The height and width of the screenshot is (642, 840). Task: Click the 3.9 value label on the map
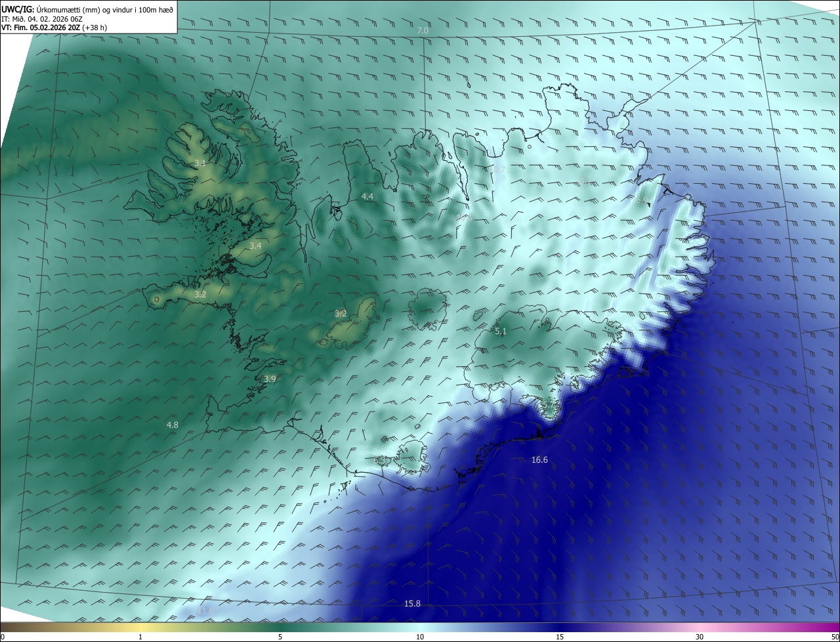tap(270, 379)
